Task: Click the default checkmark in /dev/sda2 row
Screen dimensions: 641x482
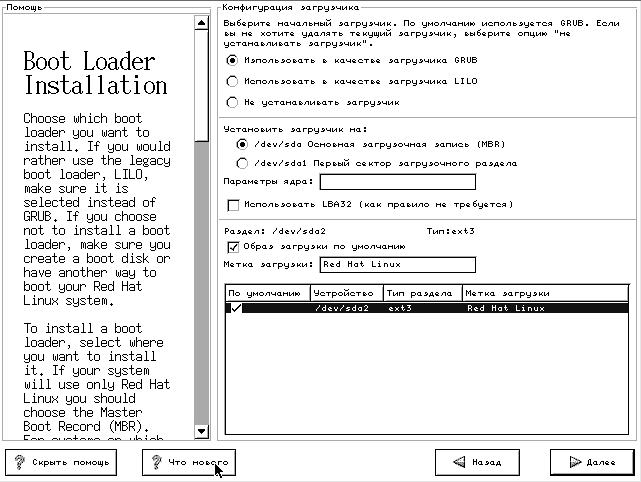Action: [236, 309]
